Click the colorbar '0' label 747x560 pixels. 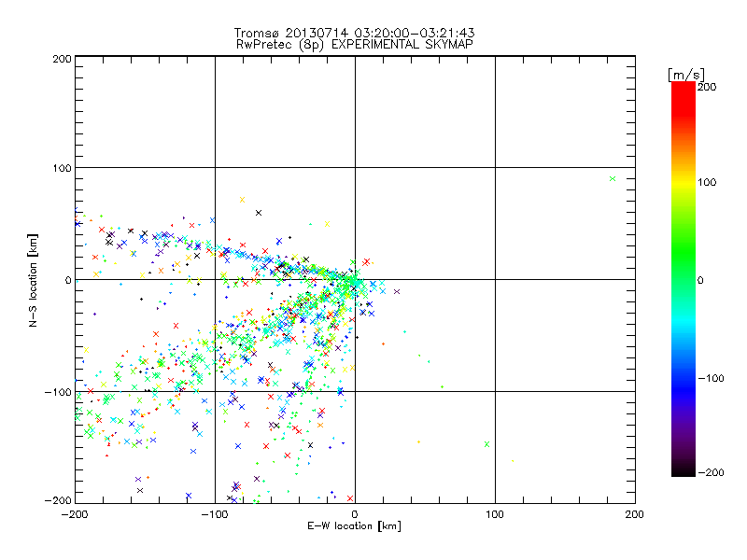[700, 280]
